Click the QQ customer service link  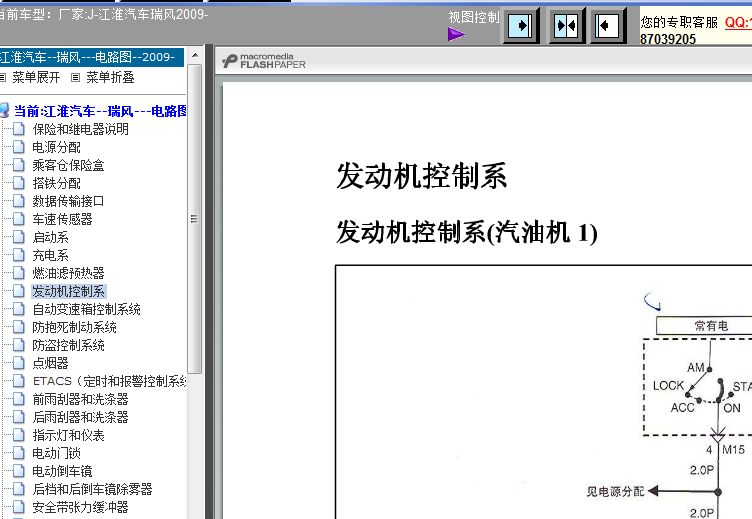click(738, 22)
